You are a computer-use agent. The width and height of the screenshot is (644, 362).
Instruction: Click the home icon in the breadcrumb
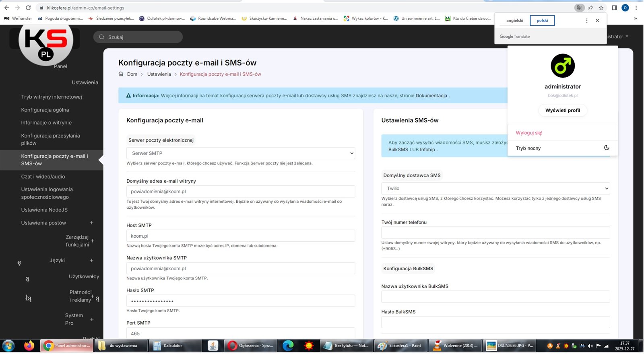click(121, 74)
